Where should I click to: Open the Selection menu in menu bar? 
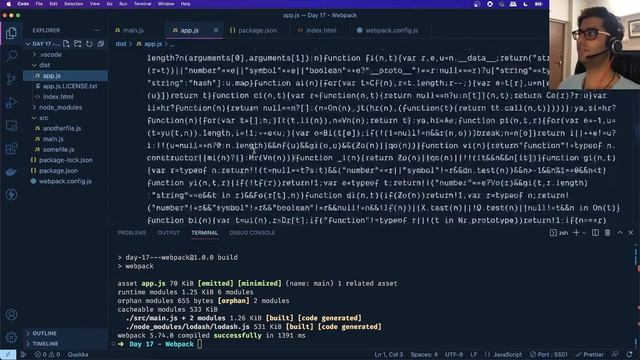click(74, 4)
